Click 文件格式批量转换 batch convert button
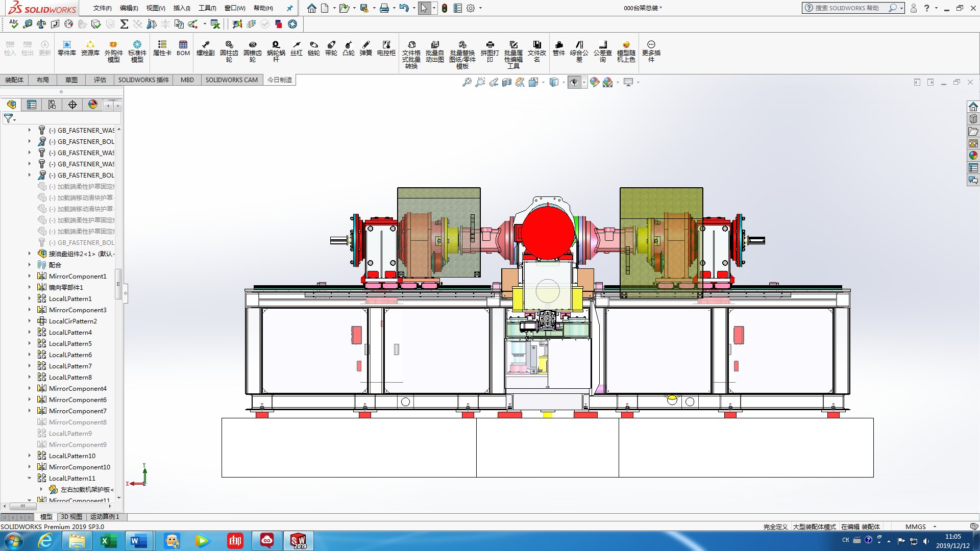 pos(411,55)
